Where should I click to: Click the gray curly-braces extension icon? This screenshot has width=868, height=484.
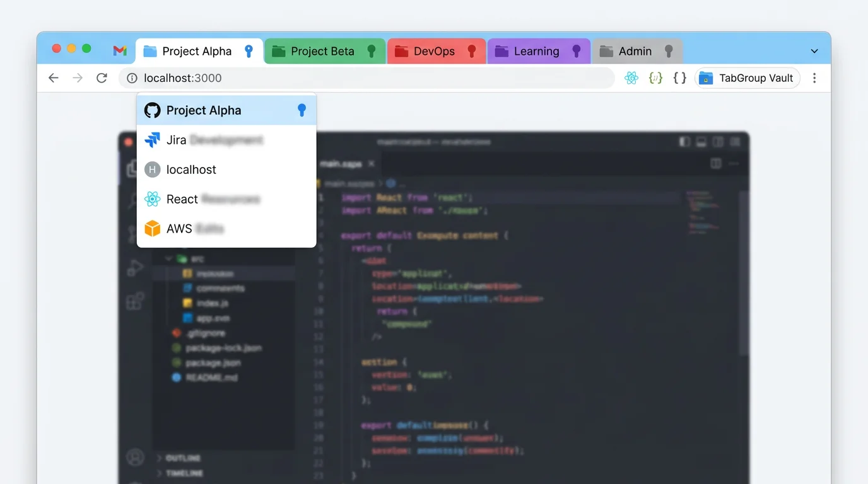(x=679, y=78)
